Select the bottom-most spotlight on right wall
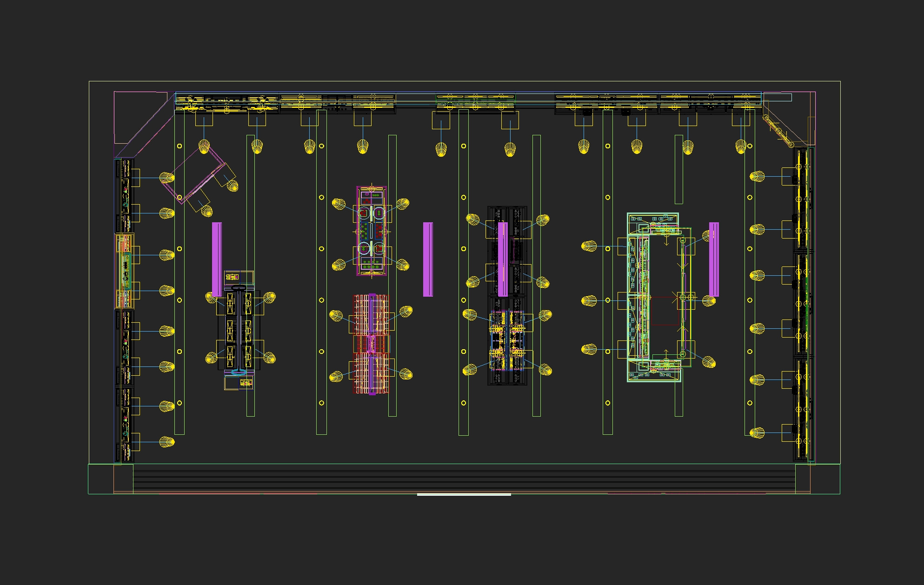Screen dimensions: 924x585 click(x=757, y=433)
